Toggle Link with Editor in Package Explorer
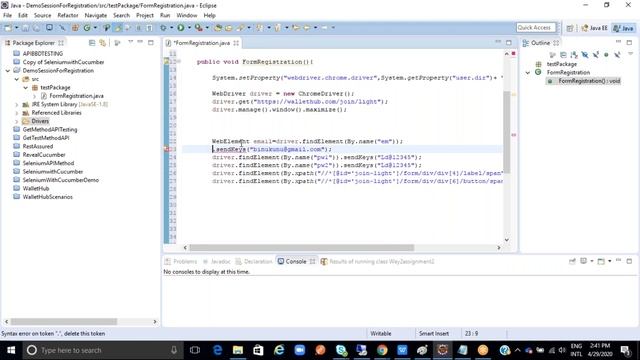The image size is (640, 360). 102,42
